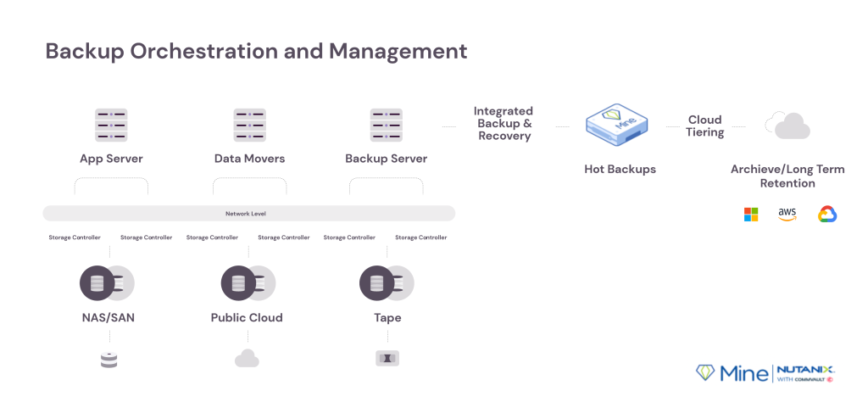Click the Microsoft logo icon
Viewport: 868px width, 419px height.
coord(751,215)
